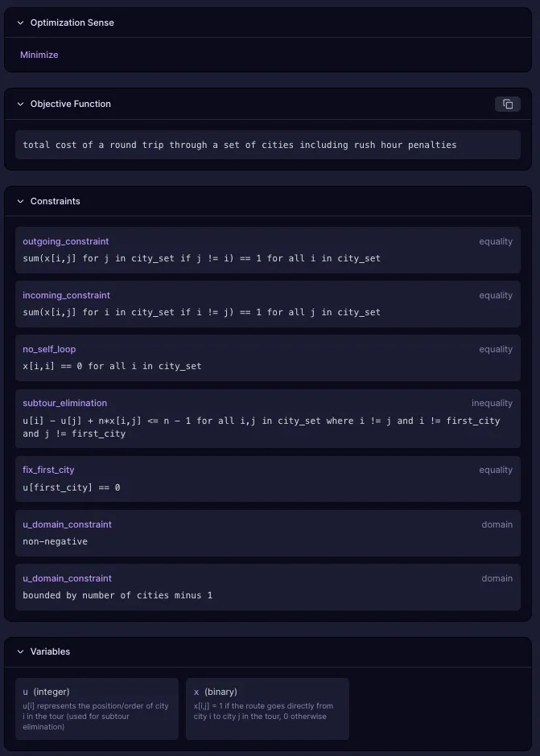Click the inequality tag on subtour_elimination
Screen dimensions: 540x756
click(492, 403)
